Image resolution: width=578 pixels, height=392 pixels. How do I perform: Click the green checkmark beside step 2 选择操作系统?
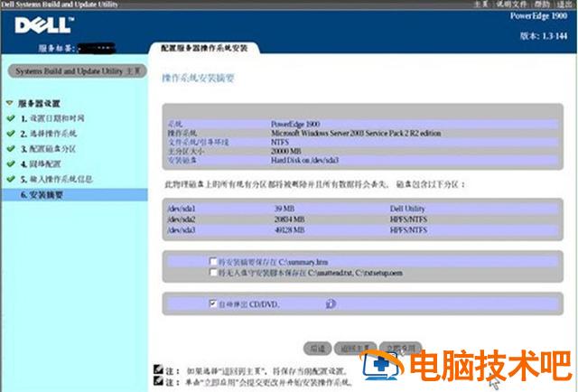pyautogui.click(x=11, y=133)
